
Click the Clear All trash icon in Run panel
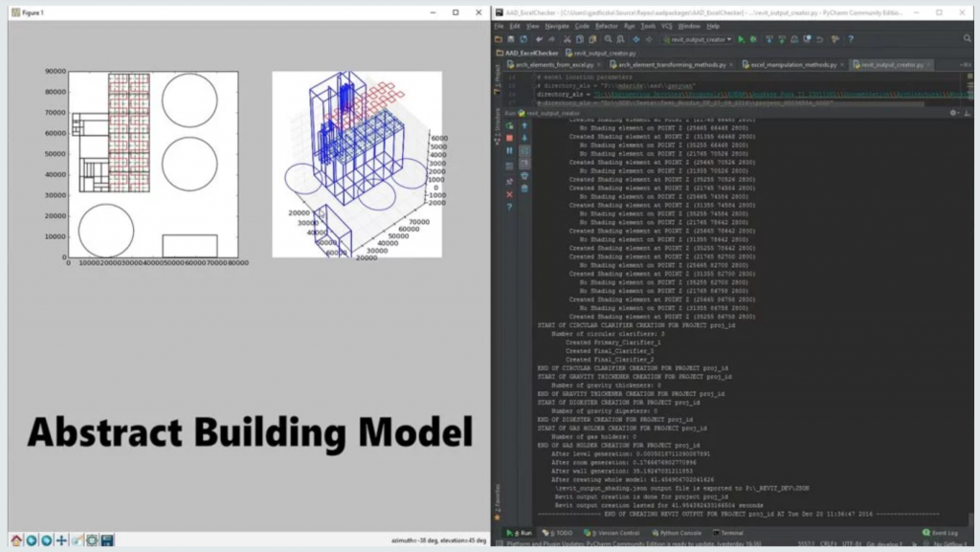tap(524, 188)
